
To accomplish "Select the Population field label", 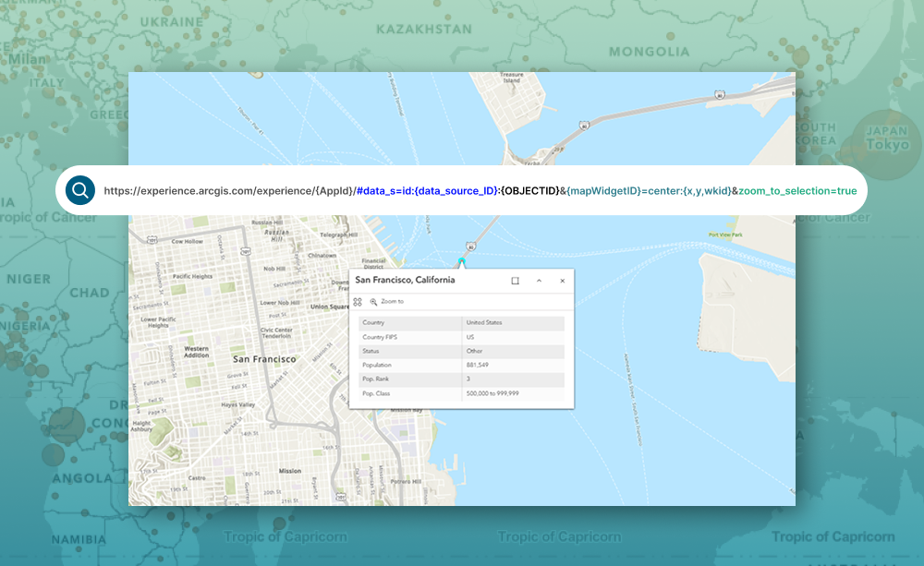I will pyautogui.click(x=377, y=365).
